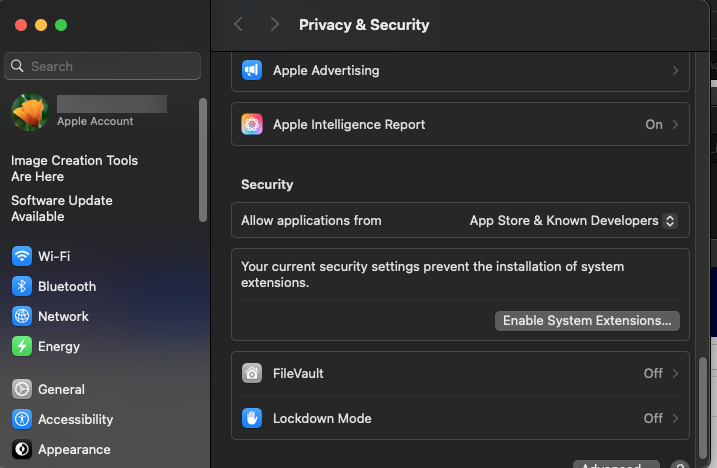Click the Wi-Fi icon in sidebar
The image size is (717, 468).
[22, 256]
